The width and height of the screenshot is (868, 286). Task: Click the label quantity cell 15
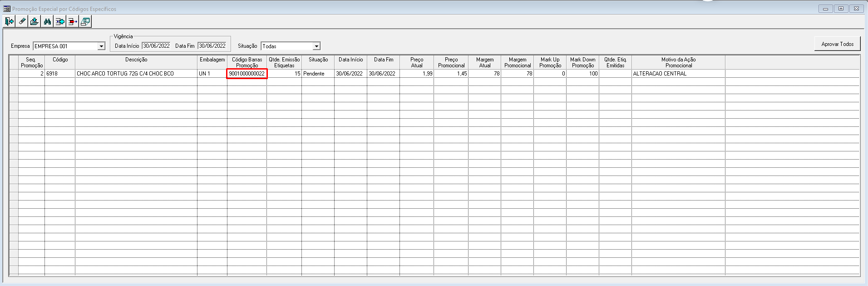tap(284, 74)
